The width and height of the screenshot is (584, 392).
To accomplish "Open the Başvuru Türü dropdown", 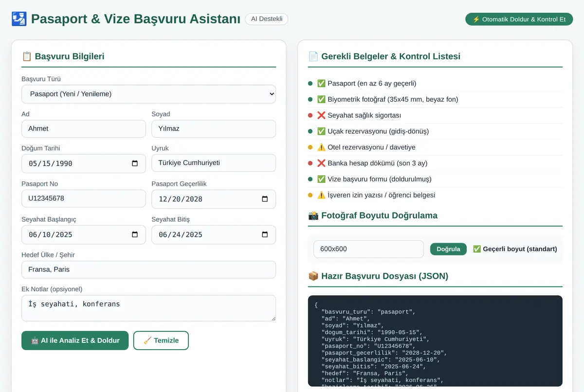I will click(x=148, y=94).
